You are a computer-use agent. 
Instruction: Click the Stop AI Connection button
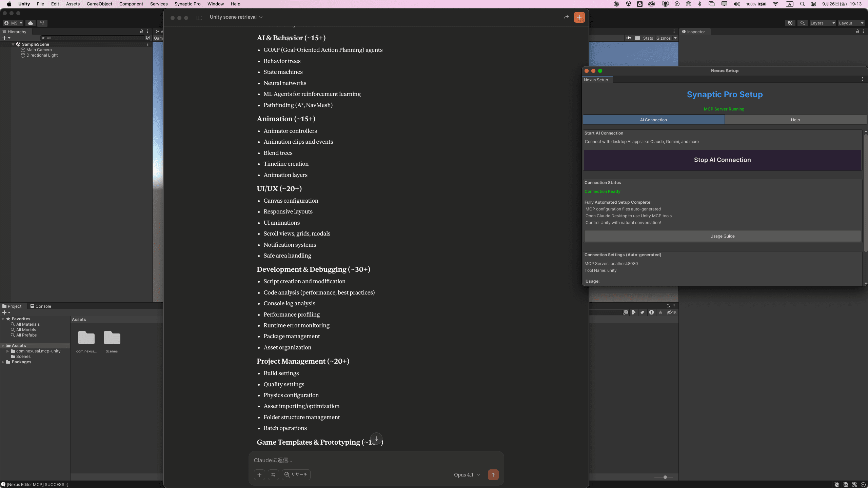click(x=722, y=160)
